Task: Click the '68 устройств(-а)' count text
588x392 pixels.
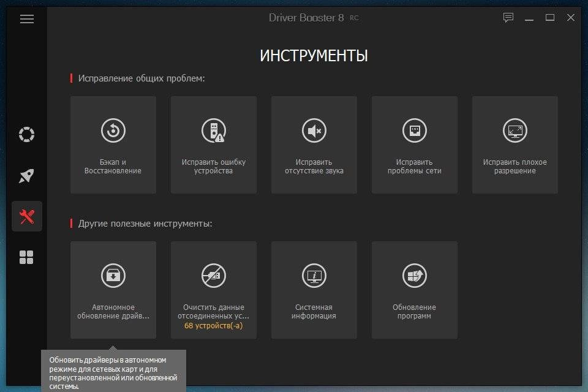Action: tap(213, 326)
